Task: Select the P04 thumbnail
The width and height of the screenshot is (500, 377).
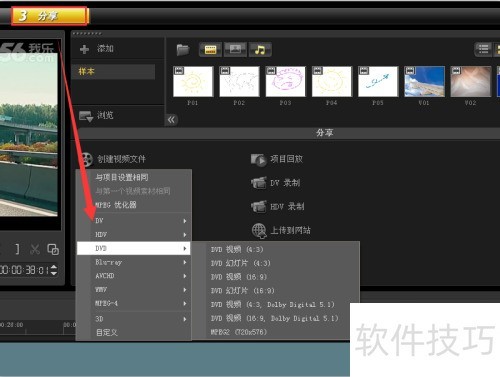Action: (332, 82)
